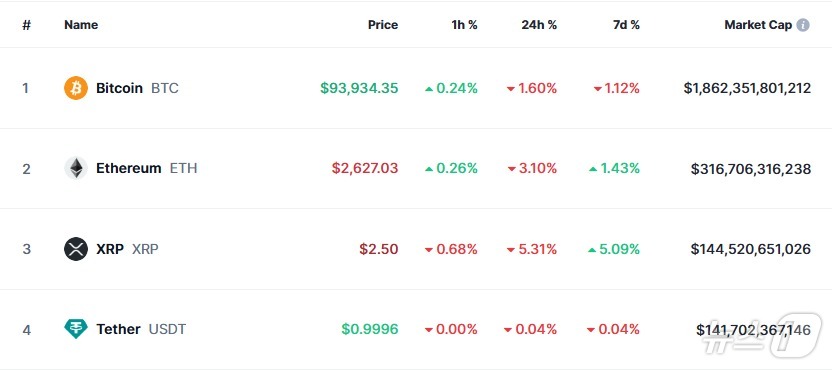This screenshot has height=370, width=832.
Task: Sort by the Name column header
Action: [x=81, y=25]
